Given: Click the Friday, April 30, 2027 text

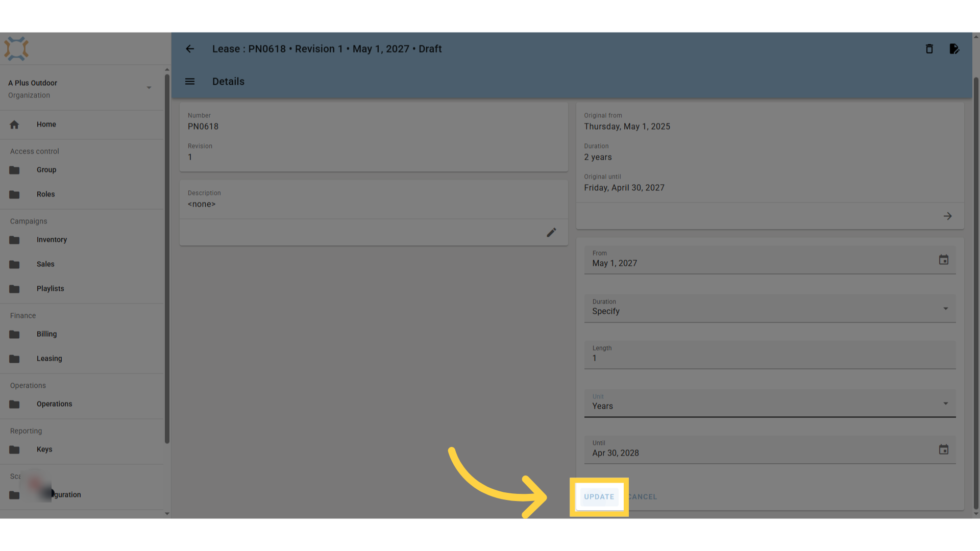Looking at the screenshot, I should (624, 188).
